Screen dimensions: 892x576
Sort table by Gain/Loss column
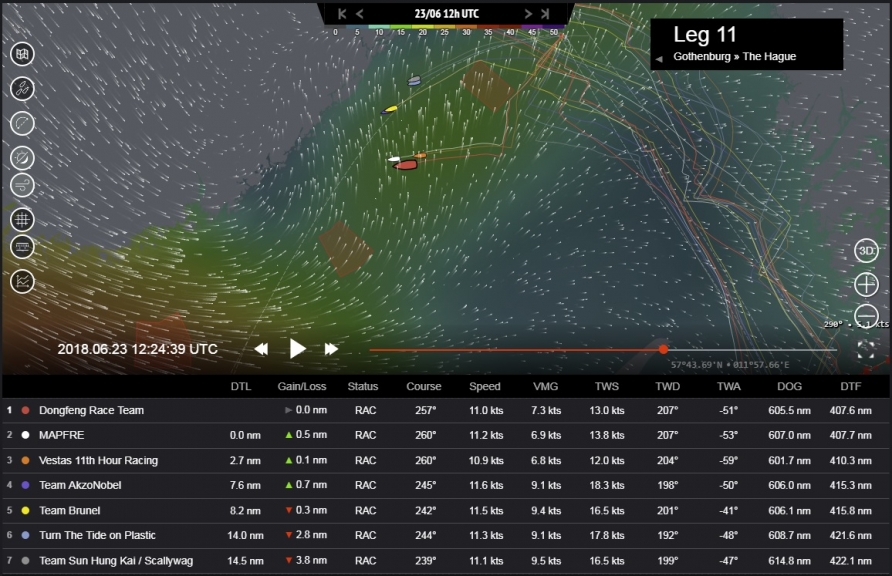(302, 387)
